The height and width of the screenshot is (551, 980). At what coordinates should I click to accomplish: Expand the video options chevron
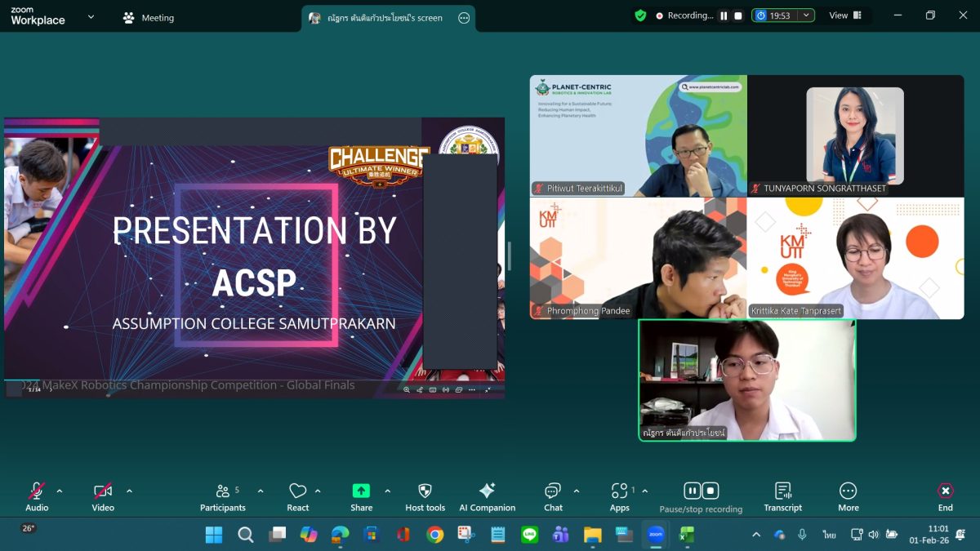[129, 491]
